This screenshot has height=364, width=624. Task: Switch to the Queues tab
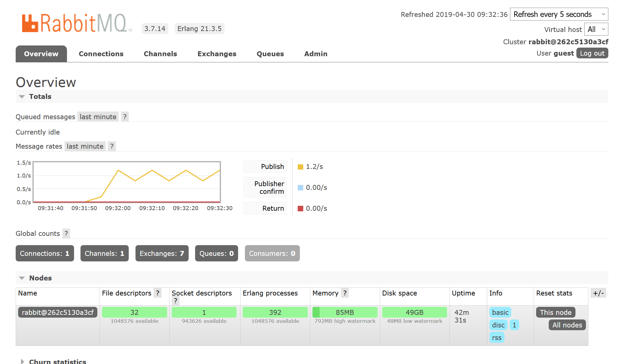[270, 54]
